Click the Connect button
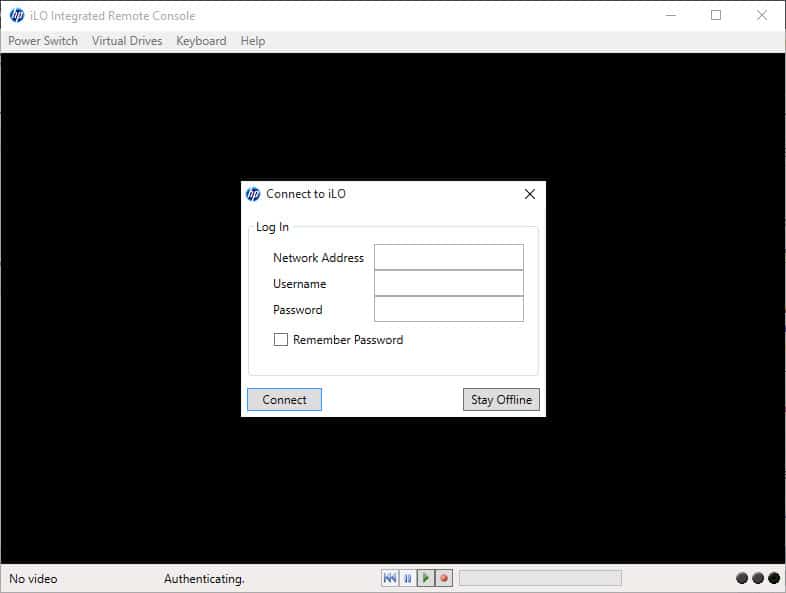Viewport: 786px width, 593px height. tap(284, 400)
